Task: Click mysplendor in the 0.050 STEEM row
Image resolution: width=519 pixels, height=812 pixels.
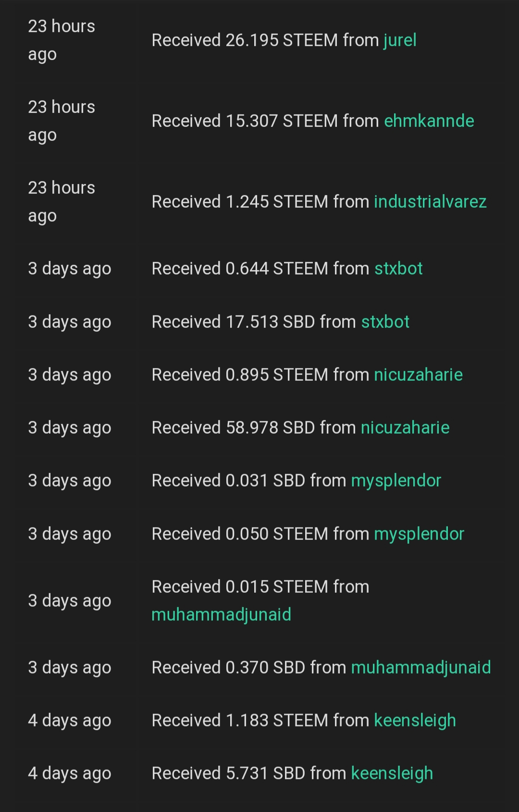Action: click(x=419, y=534)
